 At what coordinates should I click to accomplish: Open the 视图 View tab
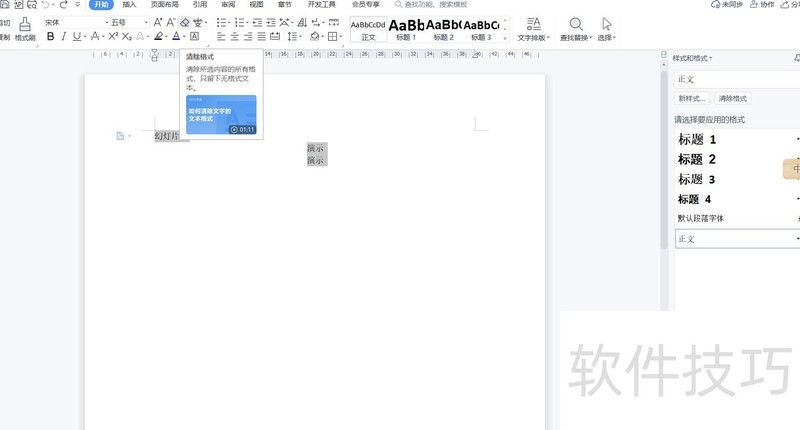pos(256,5)
